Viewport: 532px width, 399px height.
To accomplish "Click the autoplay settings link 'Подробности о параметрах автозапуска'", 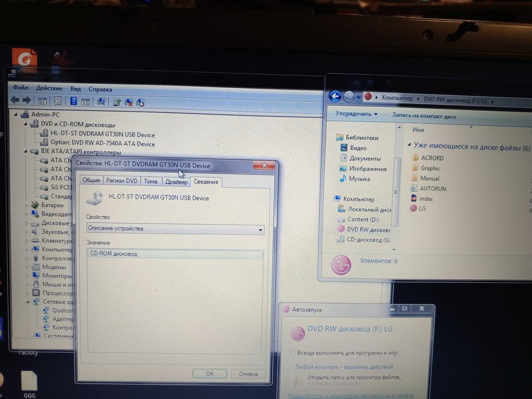I will [351, 396].
